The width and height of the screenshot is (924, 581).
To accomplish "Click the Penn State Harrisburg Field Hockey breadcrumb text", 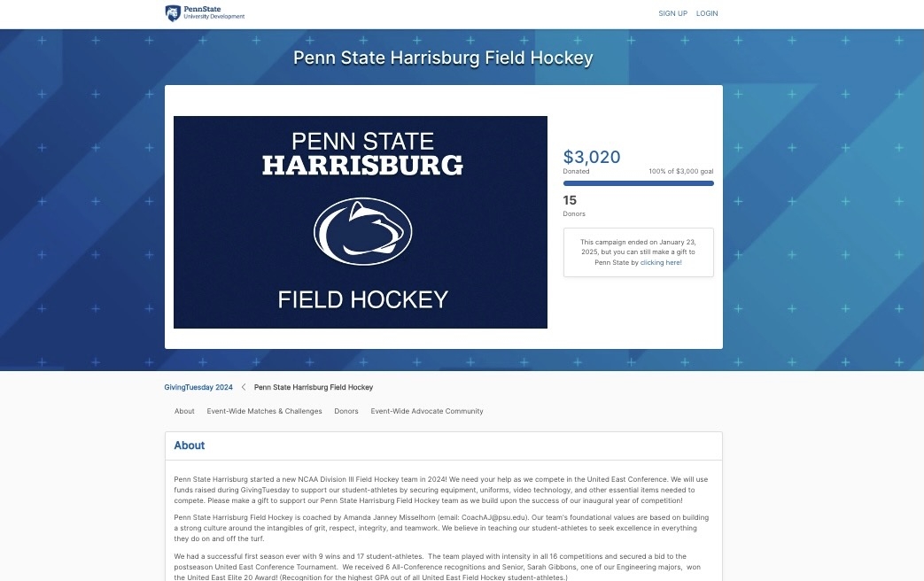I will (x=314, y=387).
